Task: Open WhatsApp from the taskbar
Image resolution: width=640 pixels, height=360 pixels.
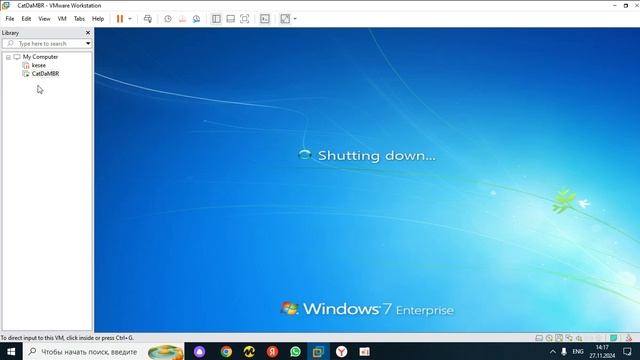Action: coord(296,351)
